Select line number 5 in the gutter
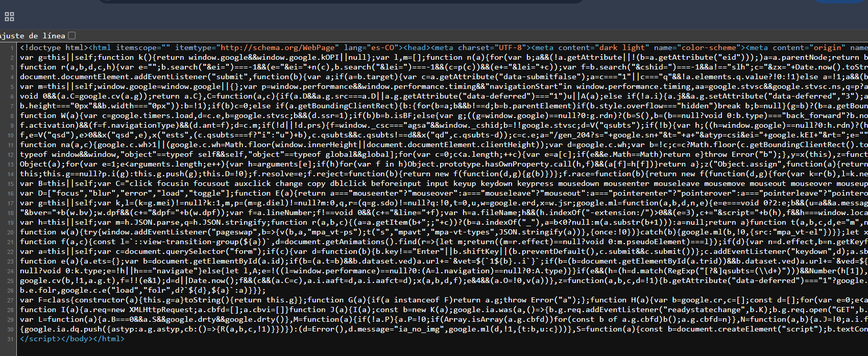Image resolution: width=868 pixels, height=356 pixels. 12,87
